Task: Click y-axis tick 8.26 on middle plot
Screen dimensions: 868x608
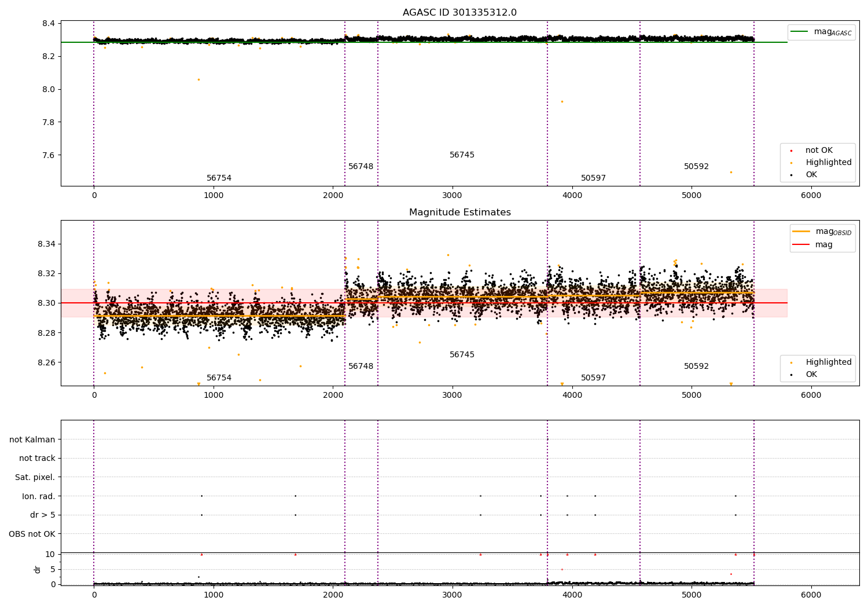Action: click(46, 363)
